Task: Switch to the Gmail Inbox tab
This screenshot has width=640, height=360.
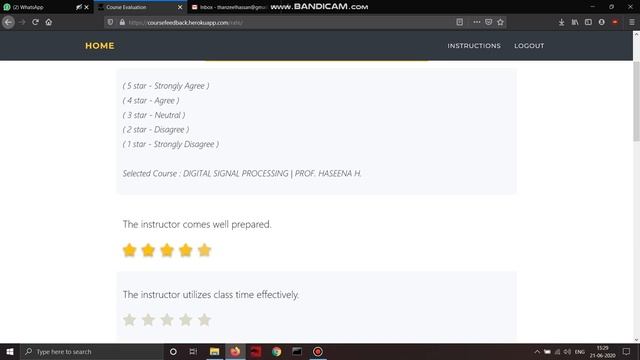Action: point(229,7)
